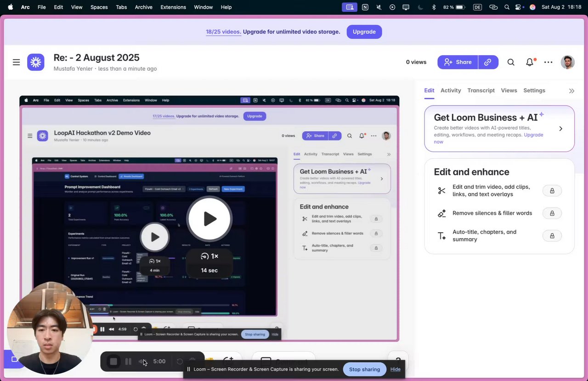Open Loom search with magnifier icon
Image resolution: width=588 pixels, height=381 pixels.
(x=511, y=62)
